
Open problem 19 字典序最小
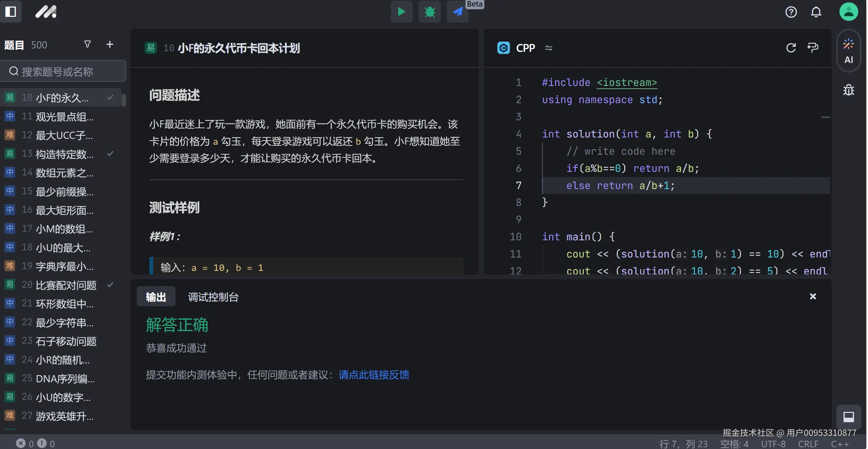click(x=61, y=266)
